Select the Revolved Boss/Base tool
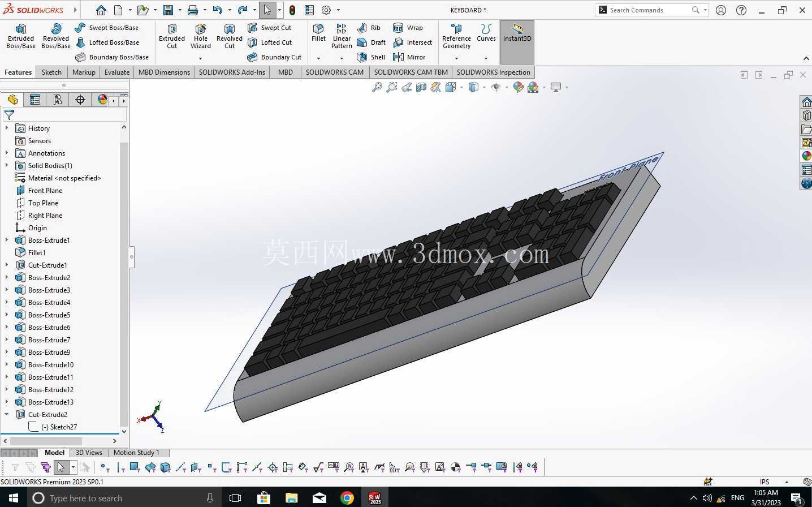 click(56, 36)
